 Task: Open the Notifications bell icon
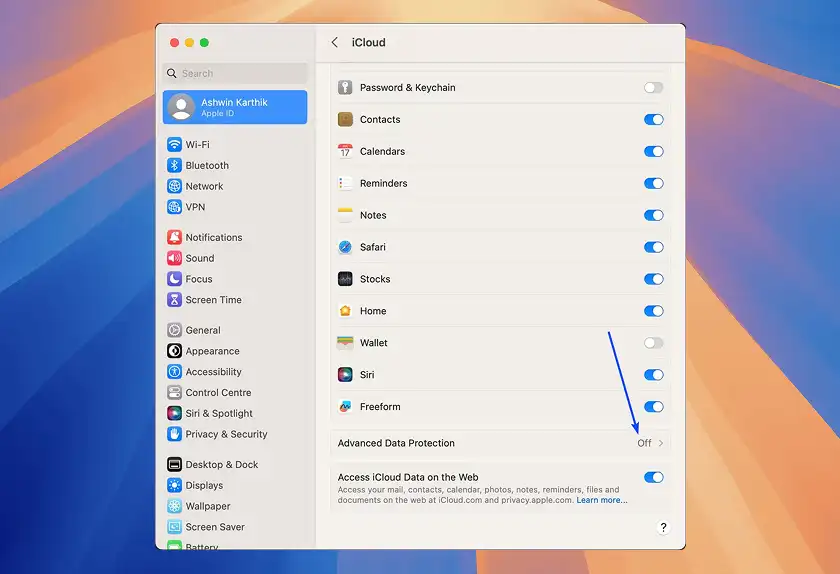click(174, 237)
